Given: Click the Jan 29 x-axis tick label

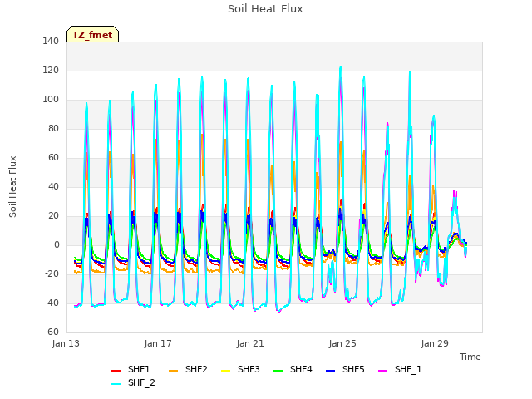Looking at the screenshot, I should [435, 343].
